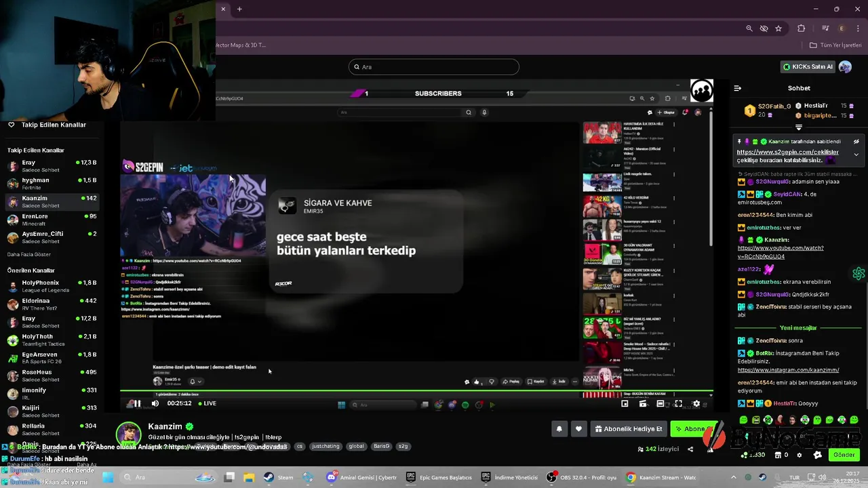Open instagram.com/kaanzimm link in chat
Viewport: 868px width, 488px height.
click(788, 370)
